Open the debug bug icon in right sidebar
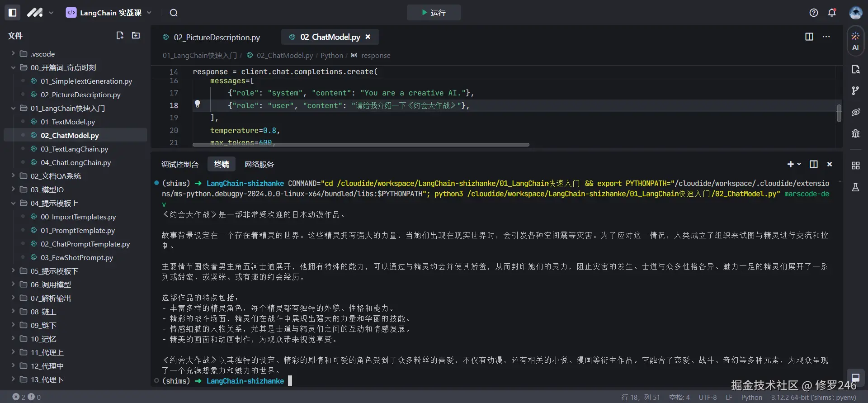The height and width of the screenshot is (403, 868). (855, 133)
